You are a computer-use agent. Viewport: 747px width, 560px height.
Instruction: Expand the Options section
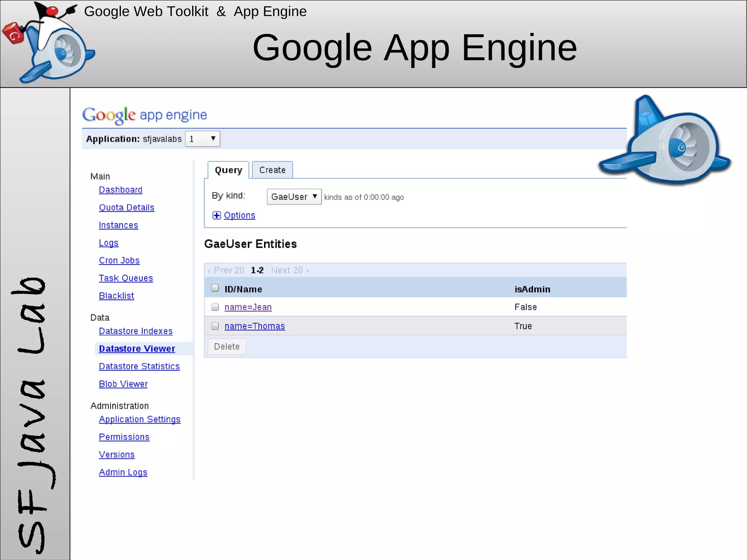coord(239,215)
